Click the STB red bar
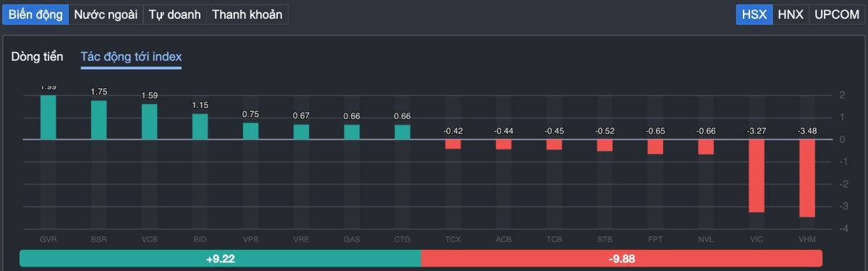The height and width of the screenshot is (271, 868). (x=605, y=145)
